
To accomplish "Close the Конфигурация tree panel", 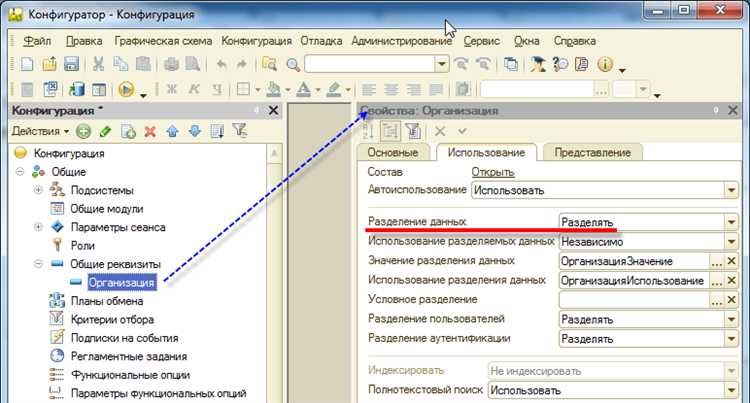I will (x=273, y=110).
